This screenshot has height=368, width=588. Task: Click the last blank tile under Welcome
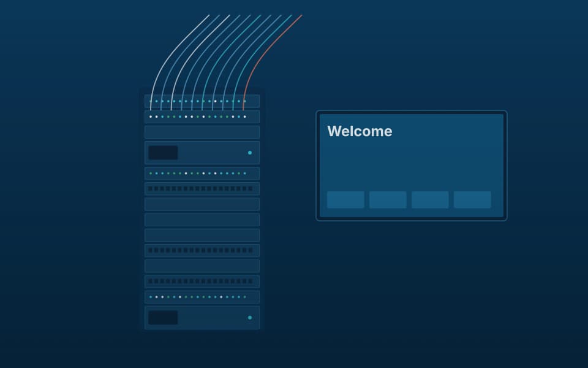point(472,200)
